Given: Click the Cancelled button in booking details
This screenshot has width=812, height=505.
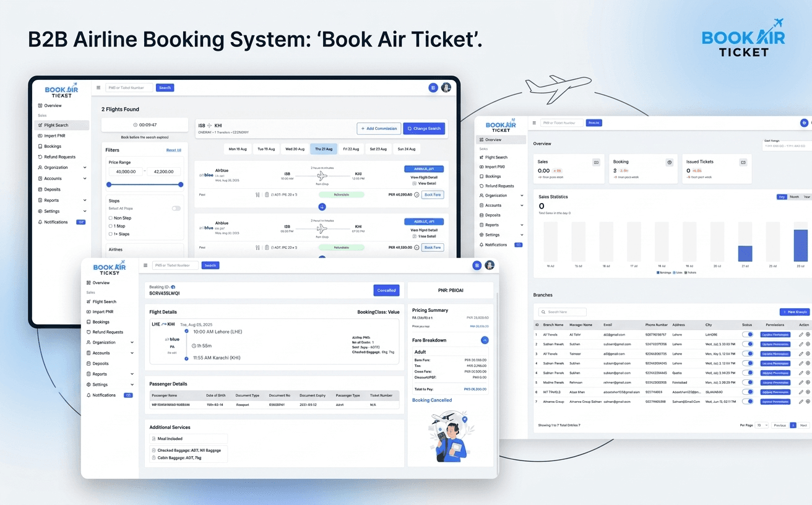Looking at the screenshot, I should point(387,290).
